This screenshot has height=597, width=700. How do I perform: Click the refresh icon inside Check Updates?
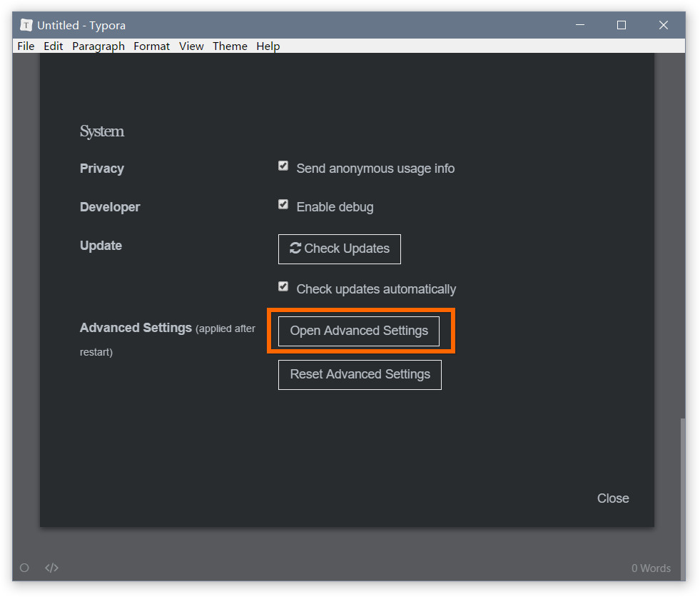coord(295,249)
